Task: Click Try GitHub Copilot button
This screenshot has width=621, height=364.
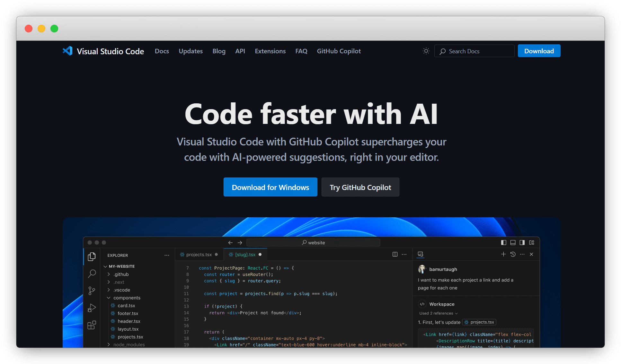Action: pos(360,187)
